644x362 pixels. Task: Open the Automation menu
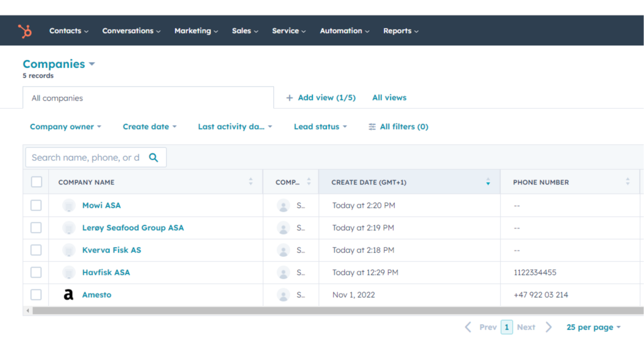pos(345,31)
